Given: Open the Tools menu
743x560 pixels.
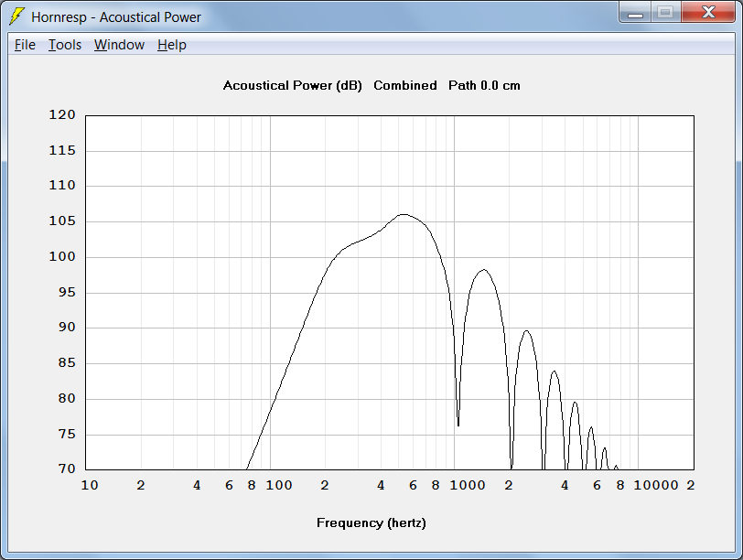Looking at the screenshot, I should coord(65,45).
